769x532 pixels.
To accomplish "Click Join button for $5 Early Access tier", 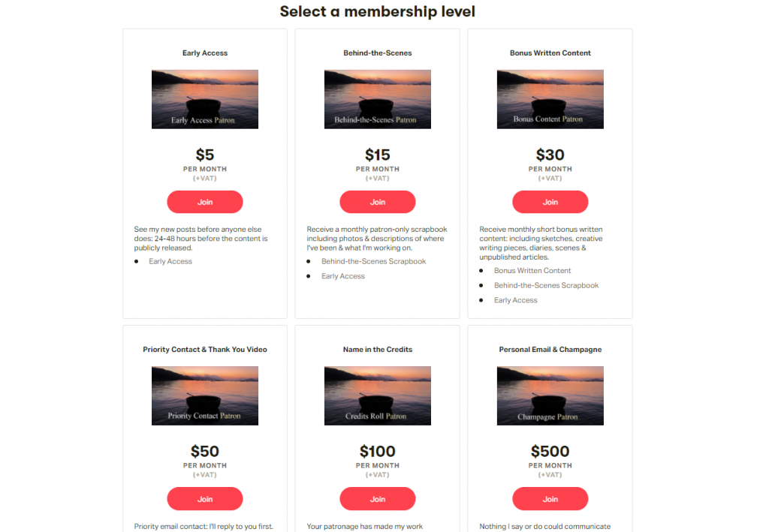I will point(205,202).
